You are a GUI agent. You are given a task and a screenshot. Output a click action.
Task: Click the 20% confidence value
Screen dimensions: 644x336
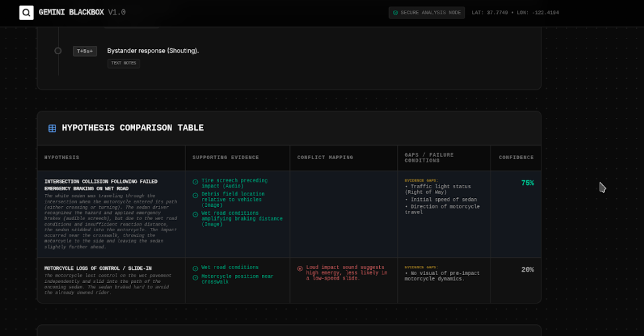pyautogui.click(x=528, y=270)
